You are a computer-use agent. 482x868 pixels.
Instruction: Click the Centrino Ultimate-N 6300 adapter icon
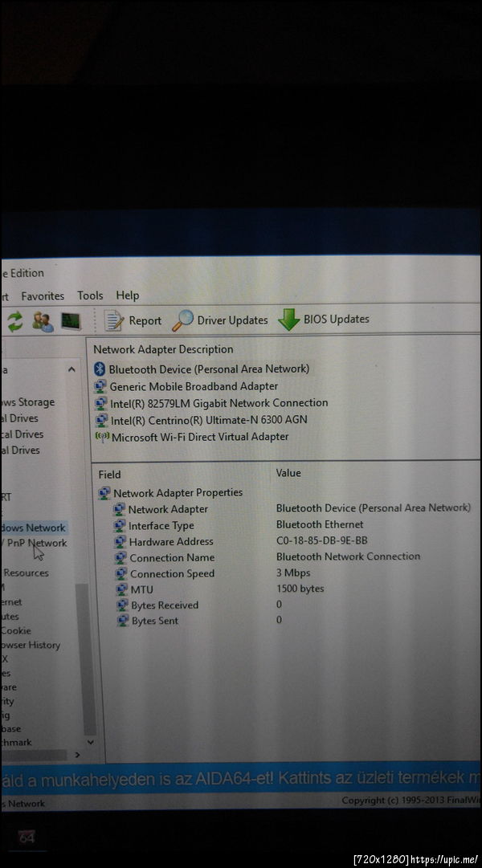[x=101, y=420]
